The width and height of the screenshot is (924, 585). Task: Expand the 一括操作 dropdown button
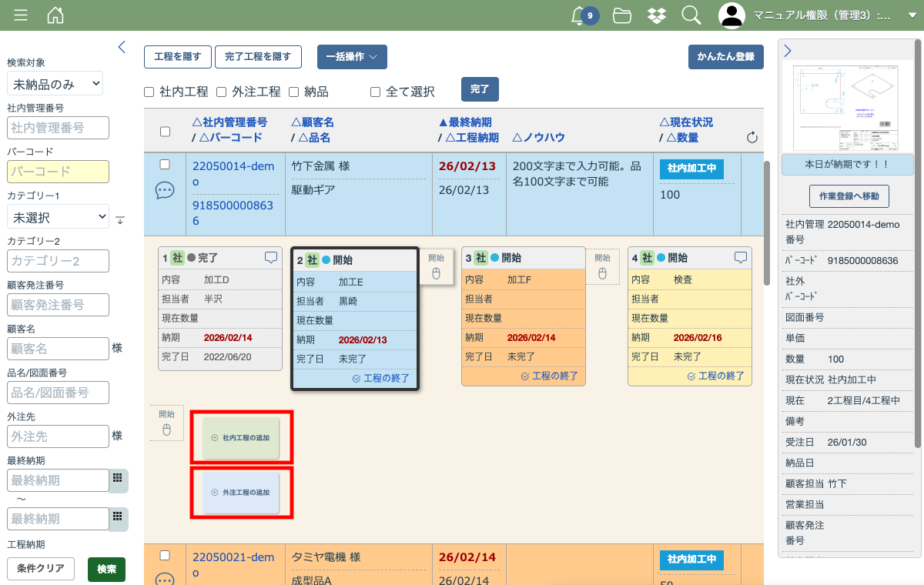(352, 57)
